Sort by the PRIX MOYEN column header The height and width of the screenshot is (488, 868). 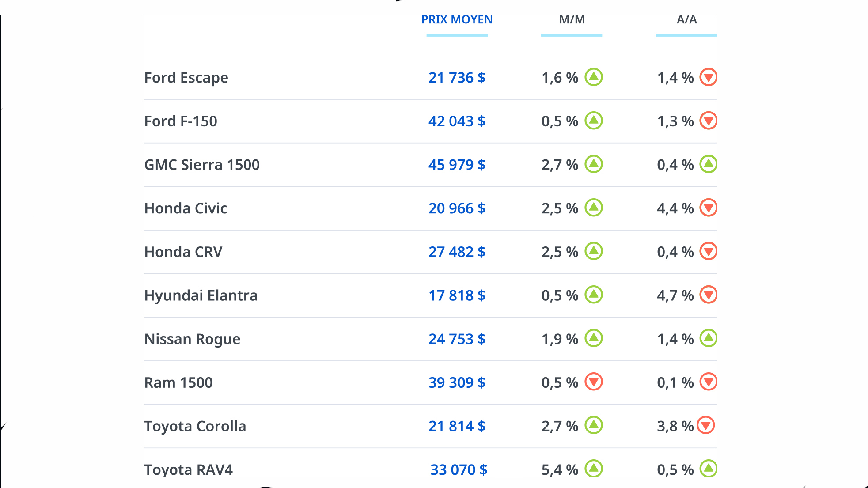click(457, 20)
